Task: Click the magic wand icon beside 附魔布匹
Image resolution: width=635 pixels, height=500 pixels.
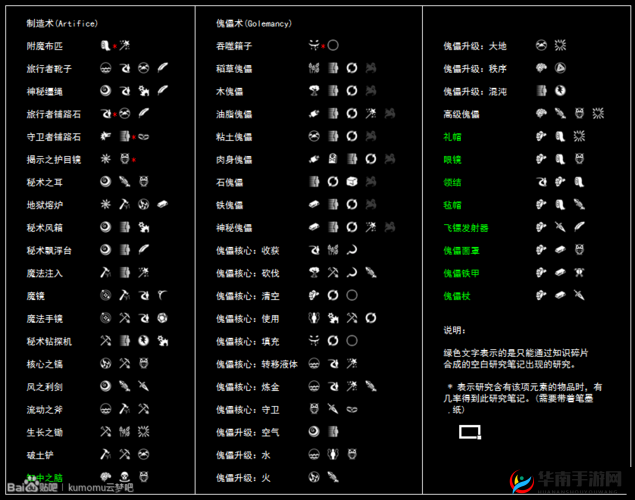Action: (124, 45)
